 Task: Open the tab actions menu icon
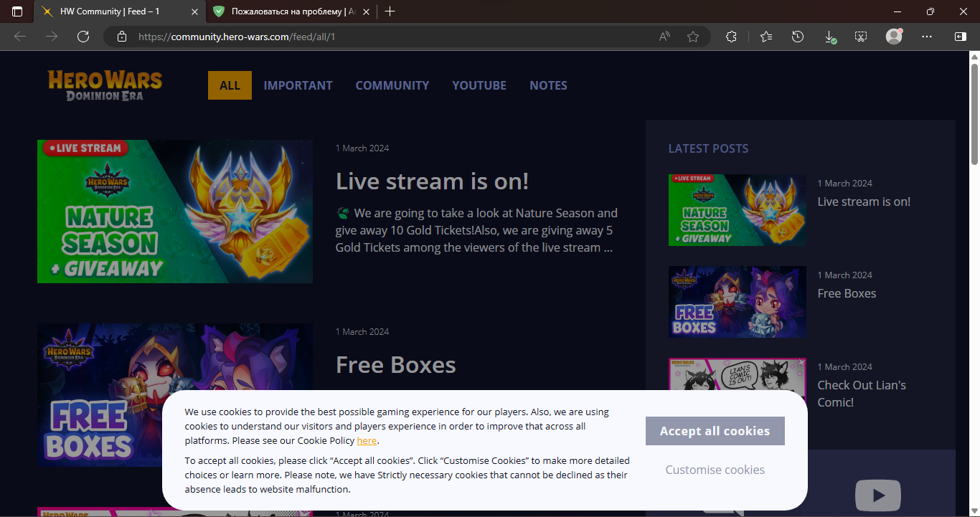pos(17,11)
